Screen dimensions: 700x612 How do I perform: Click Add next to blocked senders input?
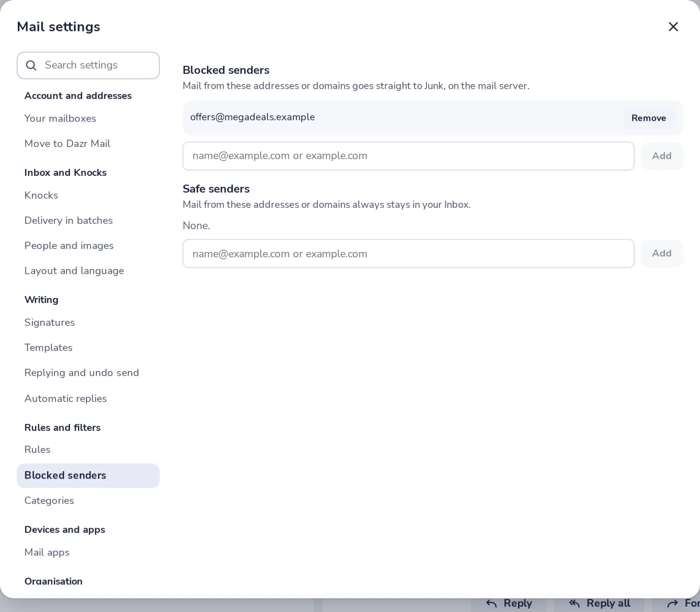pos(661,156)
